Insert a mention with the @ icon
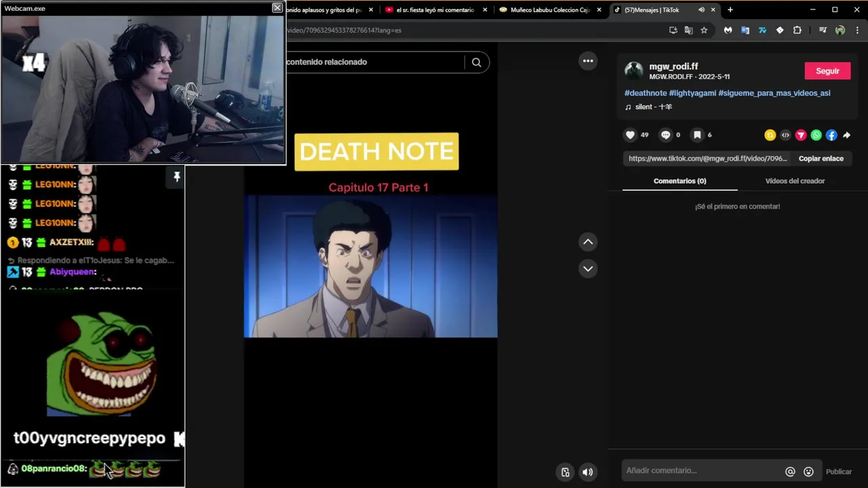This screenshot has width=868, height=488. [790, 472]
